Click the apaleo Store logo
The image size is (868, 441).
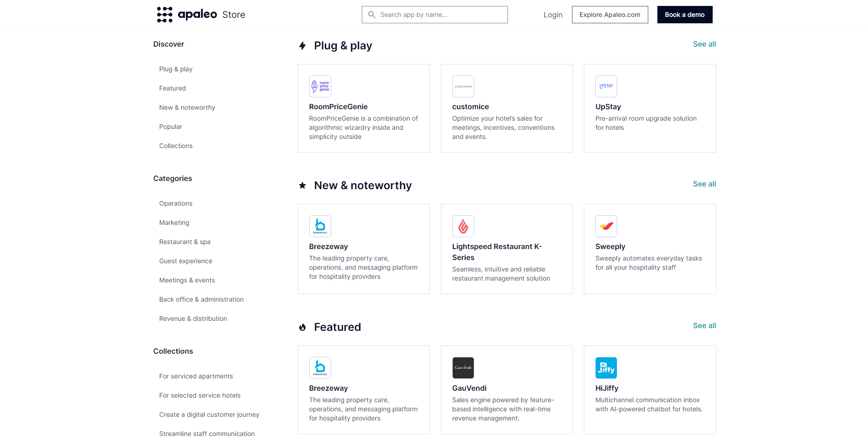pyautogui.click(x=201, y=15)
